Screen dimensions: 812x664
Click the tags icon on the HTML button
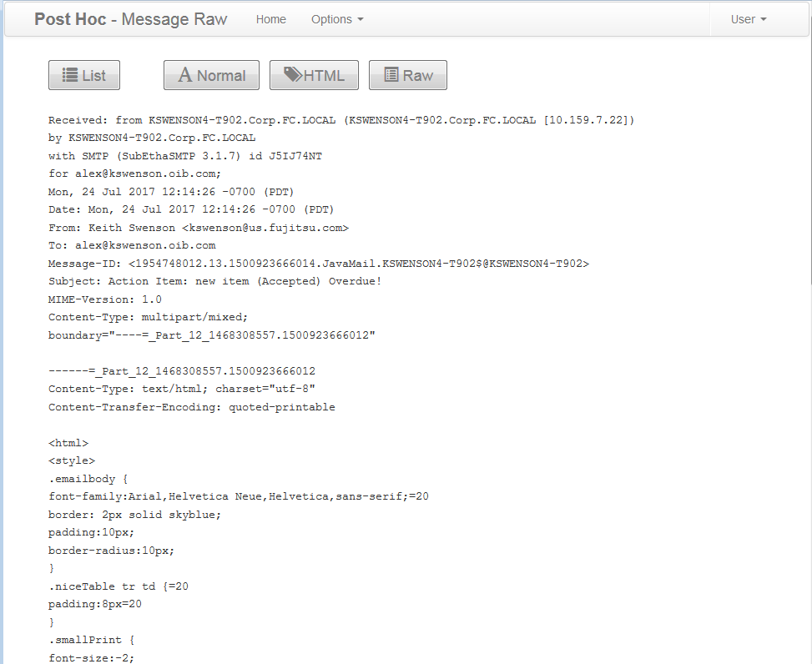point(292,75)
